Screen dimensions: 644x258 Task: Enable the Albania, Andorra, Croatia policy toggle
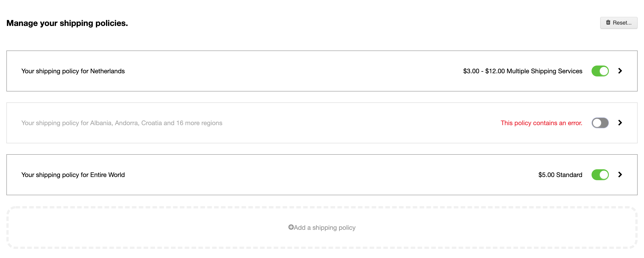pyautogui.click(x=600, y=123)
